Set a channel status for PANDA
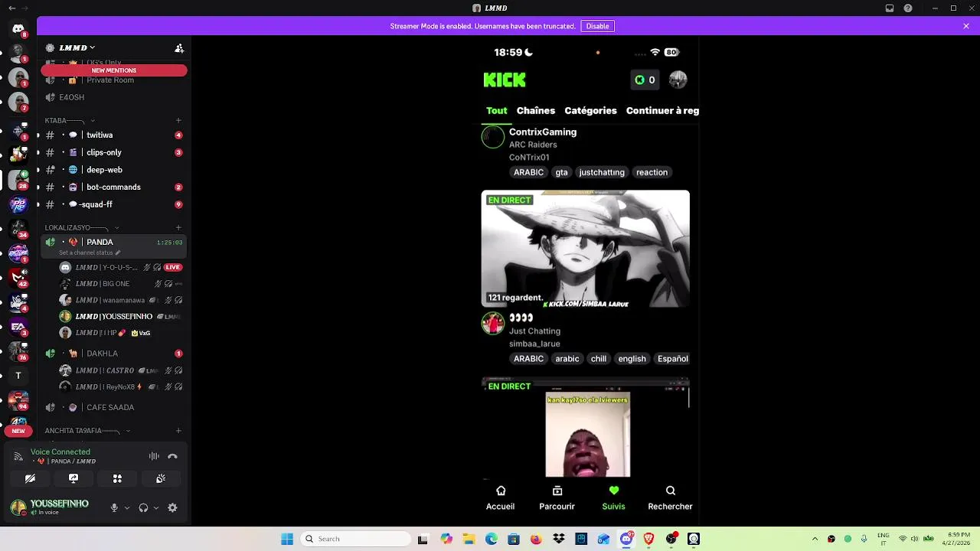 [x=90, y=253]
